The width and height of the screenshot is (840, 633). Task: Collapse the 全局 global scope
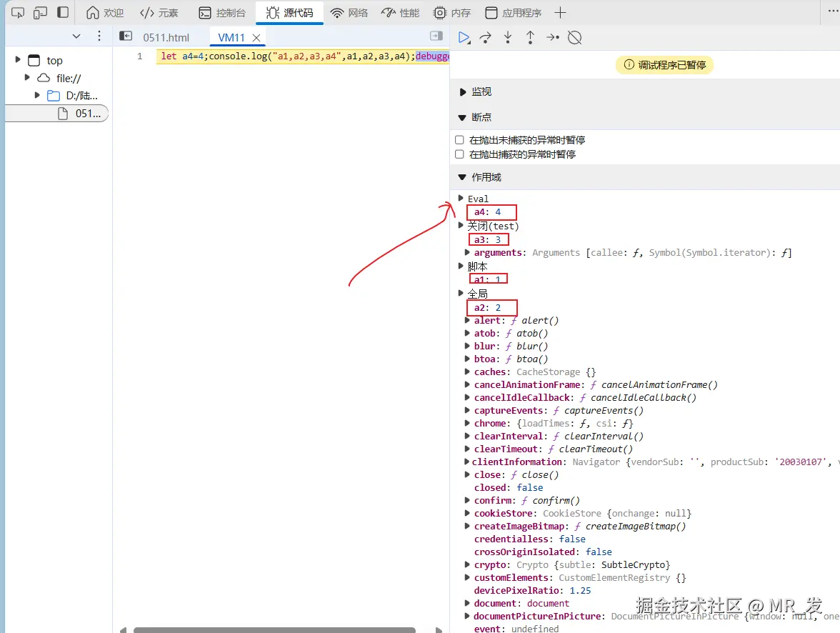461,293
